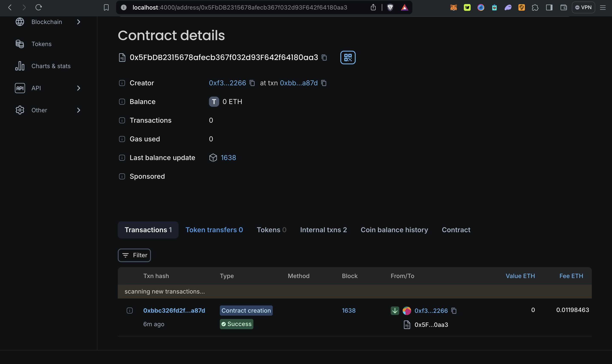Copy the creator address 0xf3...2266

coord(252,83)
